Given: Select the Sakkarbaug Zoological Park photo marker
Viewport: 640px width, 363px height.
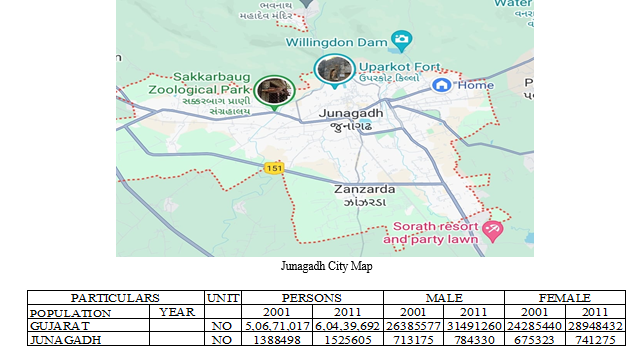Looking at the screenshot, I should (274, 91).
